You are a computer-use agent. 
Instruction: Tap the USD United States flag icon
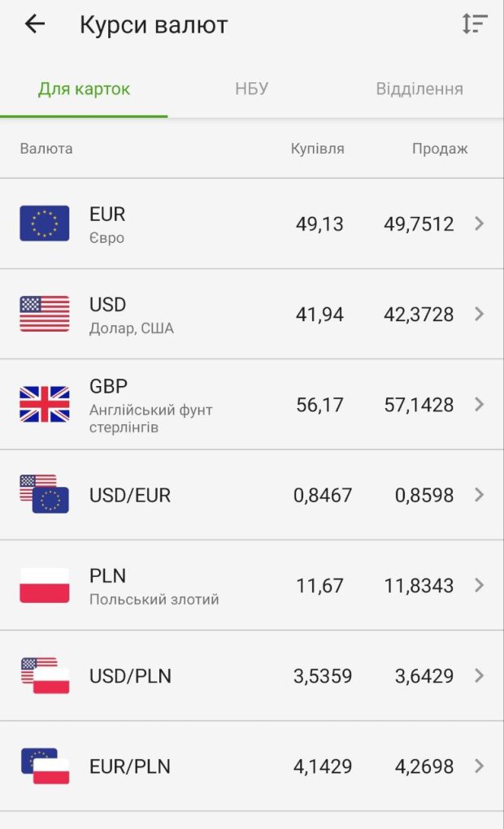[x=45, y=314]
